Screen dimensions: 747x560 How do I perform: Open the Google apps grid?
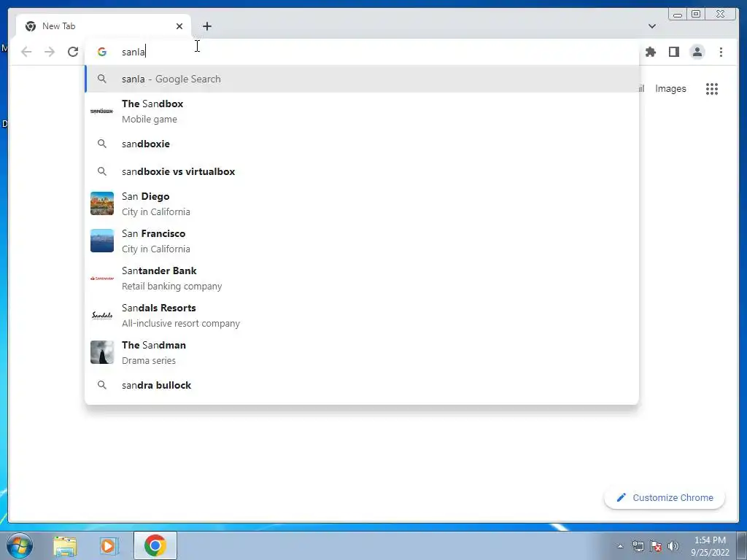(712, 88)
